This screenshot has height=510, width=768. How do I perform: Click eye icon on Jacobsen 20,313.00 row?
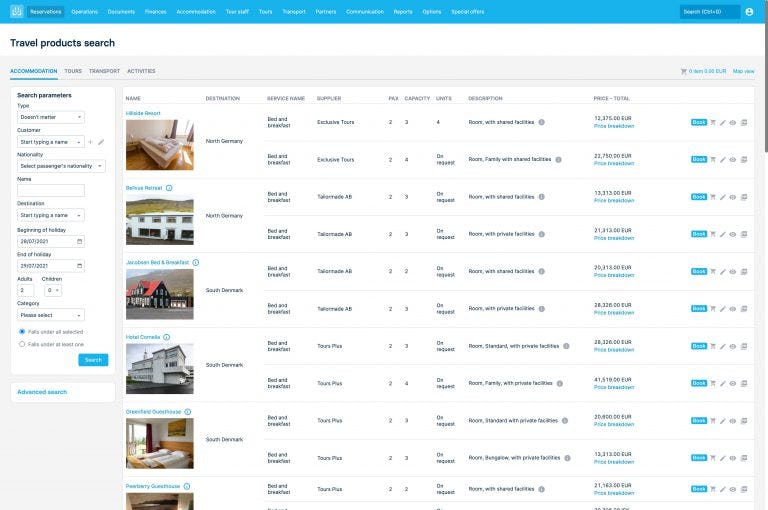pos(733,271)
